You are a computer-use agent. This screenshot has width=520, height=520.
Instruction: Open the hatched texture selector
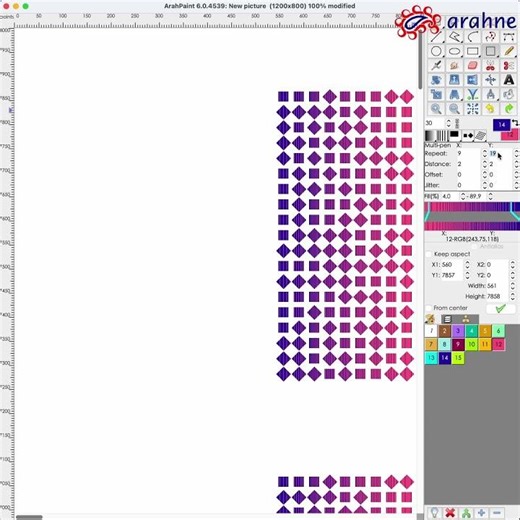(480, 135)
